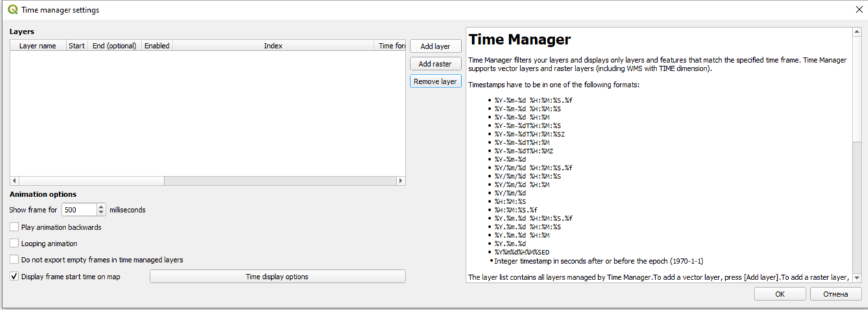
Task: Uncheck Display frame start time on map
Action: point(14,276)
